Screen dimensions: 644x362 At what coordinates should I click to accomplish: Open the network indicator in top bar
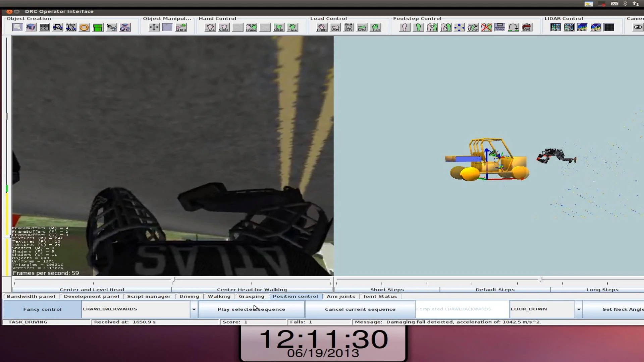[x=636, y=4]
